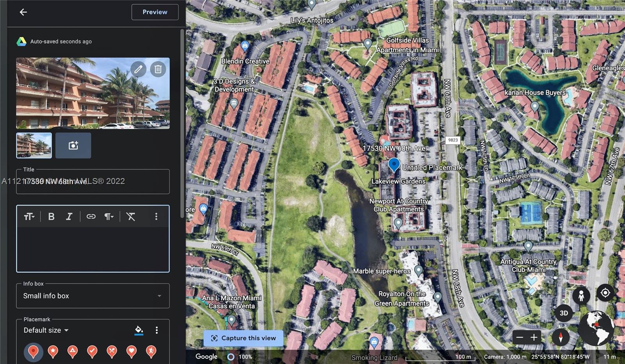Fly to my location
625x364 pixels.
point(605,293)
